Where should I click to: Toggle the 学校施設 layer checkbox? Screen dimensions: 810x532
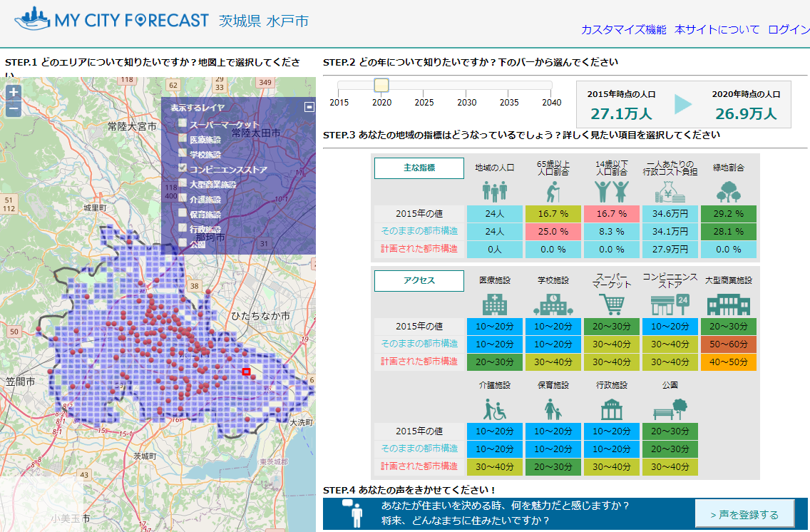click(183, 153)
